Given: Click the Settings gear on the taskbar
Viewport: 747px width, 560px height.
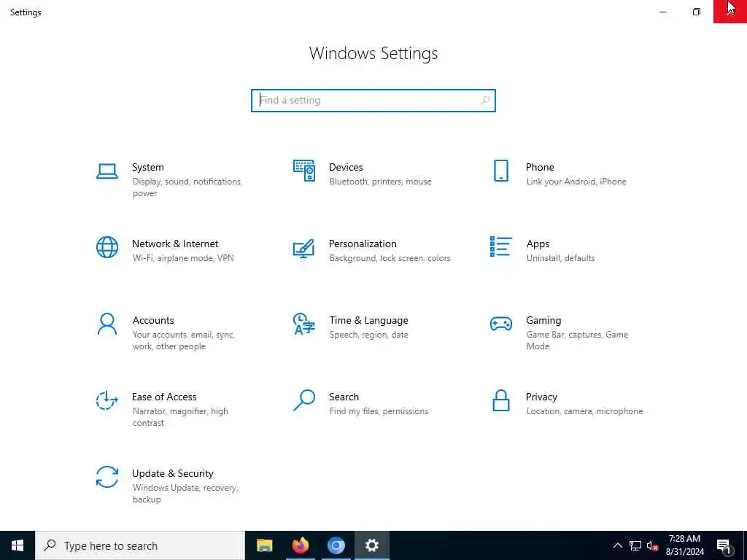Looking at the screenshot, I should point(371,545).
